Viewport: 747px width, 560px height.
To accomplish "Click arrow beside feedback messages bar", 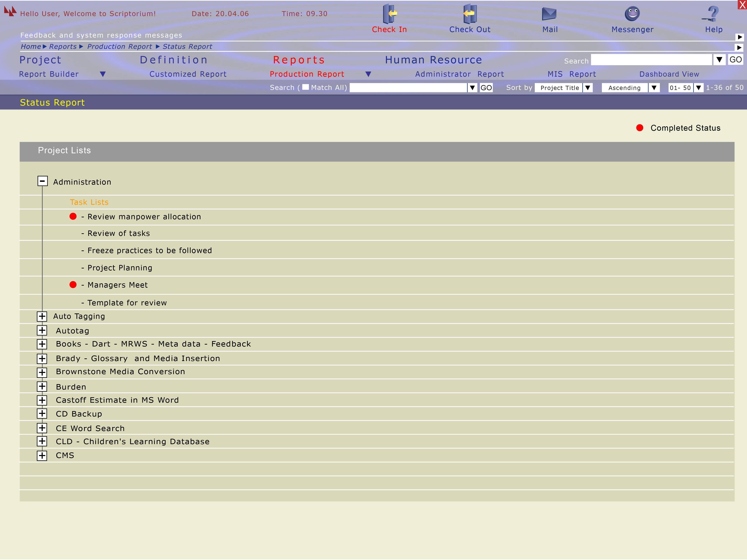I will coord(740,37).
